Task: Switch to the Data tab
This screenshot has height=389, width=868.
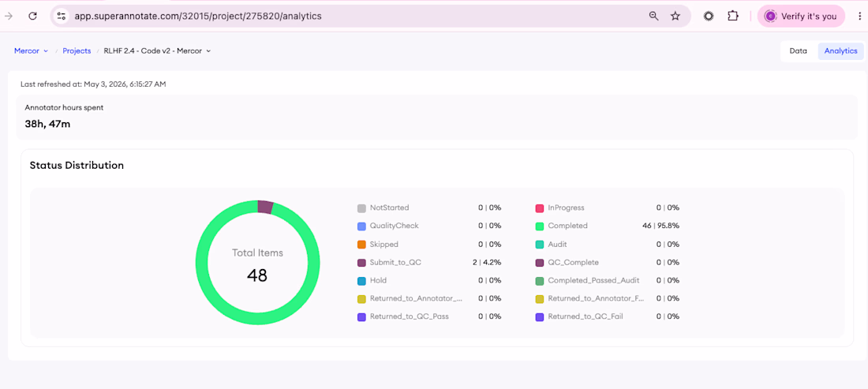Action: [798, 51]
